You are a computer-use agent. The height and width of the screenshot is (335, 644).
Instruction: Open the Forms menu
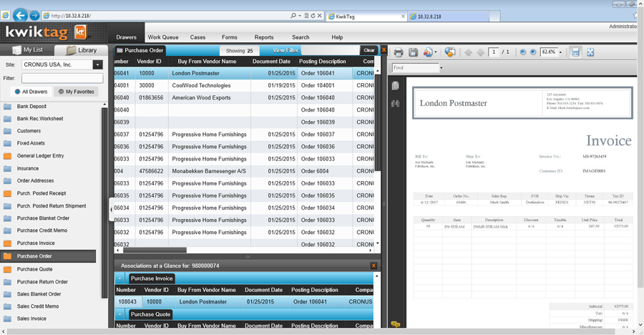coord(230,37)
